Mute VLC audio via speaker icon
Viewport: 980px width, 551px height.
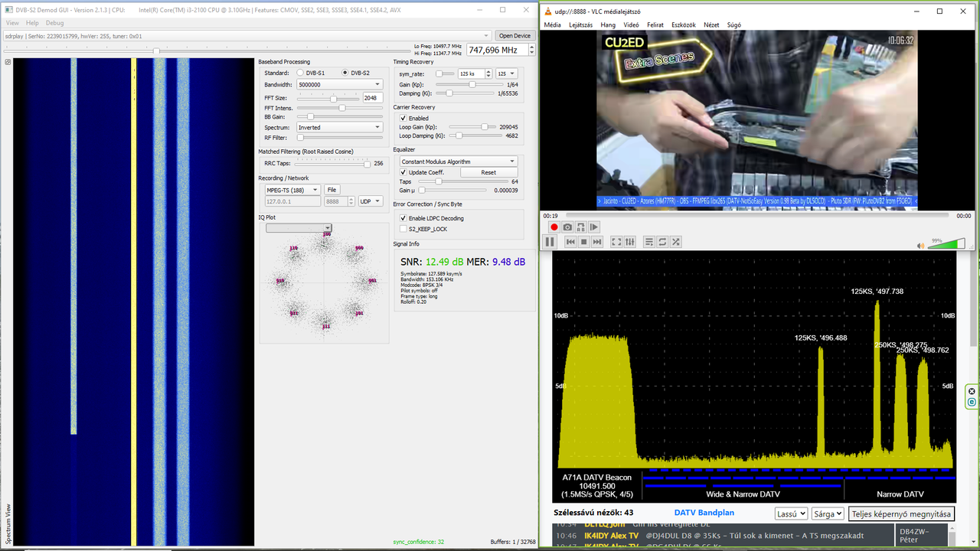pos(921,246)
